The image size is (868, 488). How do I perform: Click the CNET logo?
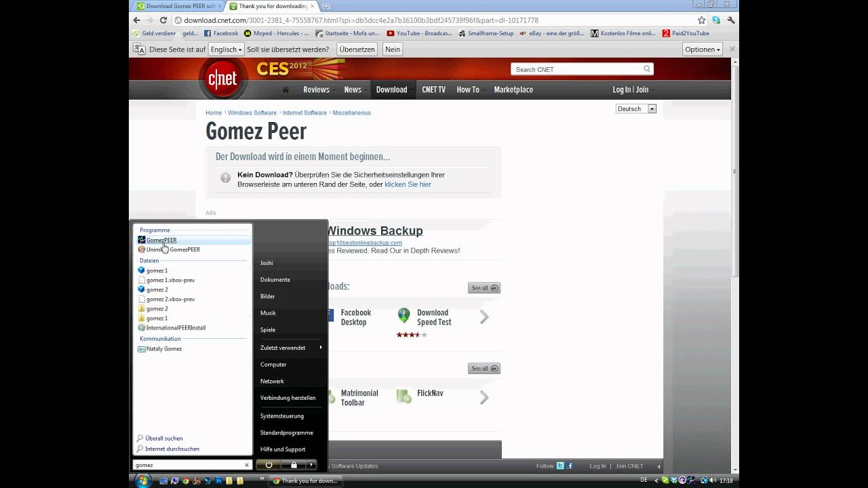click(x=222, y=79)
